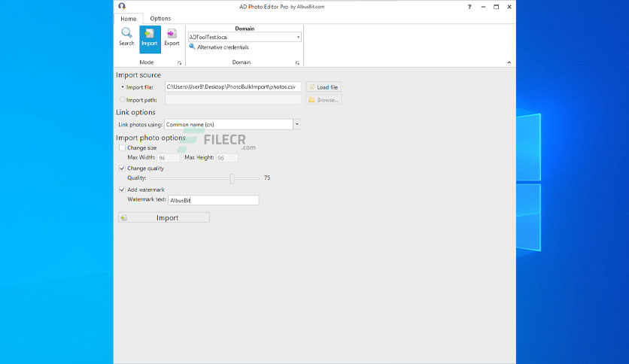Viewport: 629px width, 364px height.
Task: Open the help question mark icon
Action: tap(469, 7)
